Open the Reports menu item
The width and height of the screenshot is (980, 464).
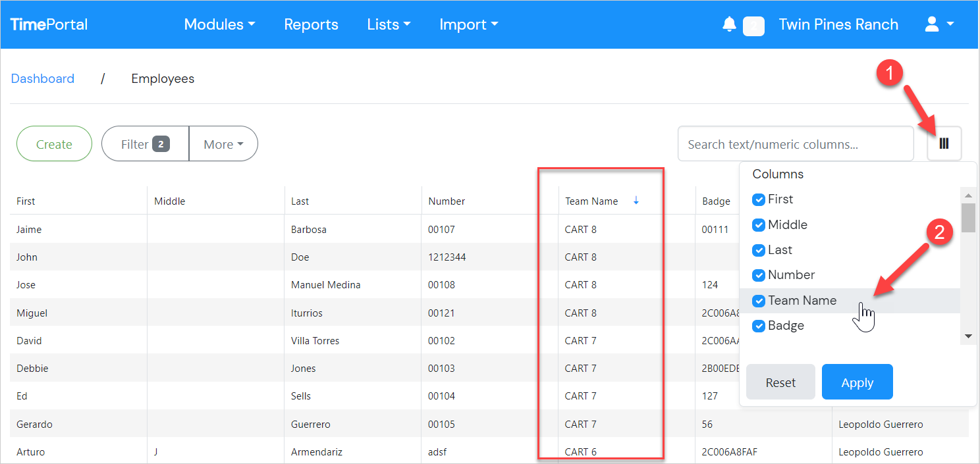[x=311, y=25]
